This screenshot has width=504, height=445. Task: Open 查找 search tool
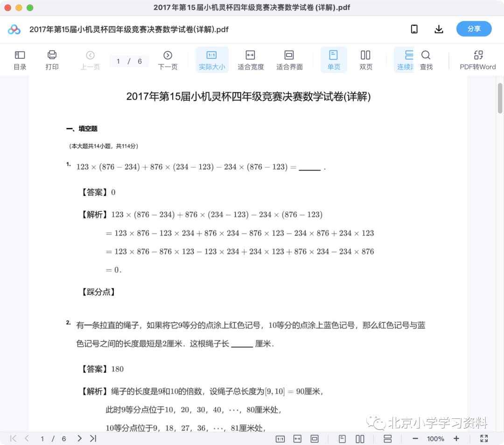(426, 60)
